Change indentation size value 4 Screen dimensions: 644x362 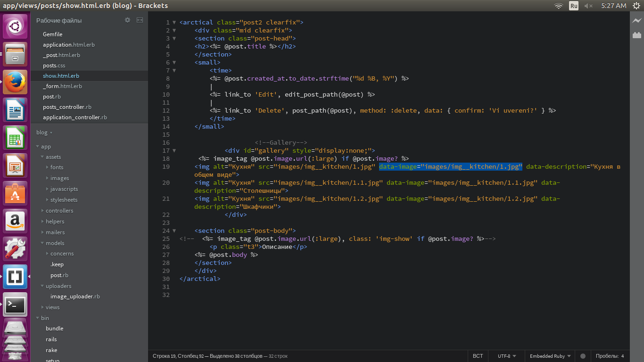[x=622, y=356]
